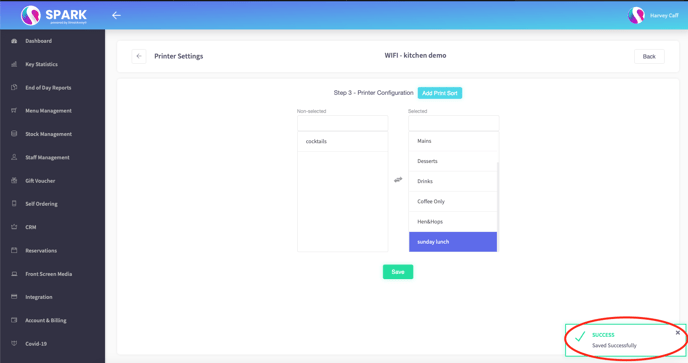Click the Back button at top right

(x=649, y=57)
